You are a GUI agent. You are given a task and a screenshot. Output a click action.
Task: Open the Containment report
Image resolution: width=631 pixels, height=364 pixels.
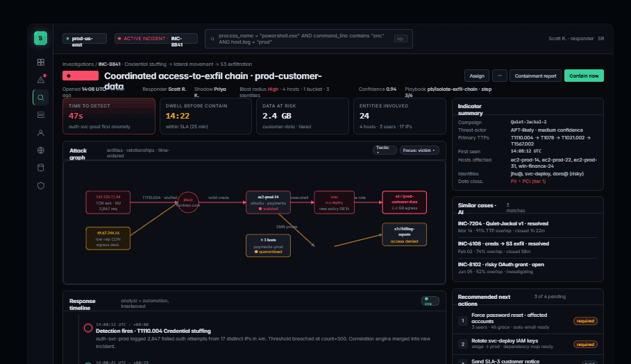535,76
